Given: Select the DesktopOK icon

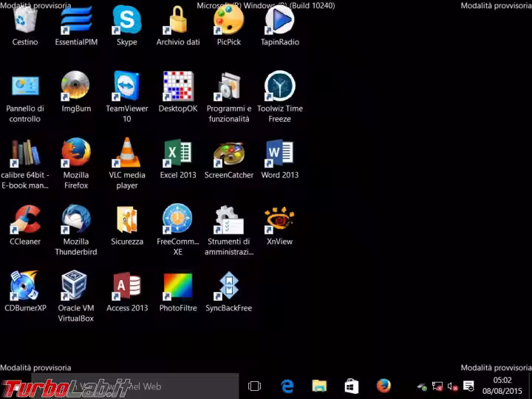Looking at the screenshot, I should tap(178, 86).
